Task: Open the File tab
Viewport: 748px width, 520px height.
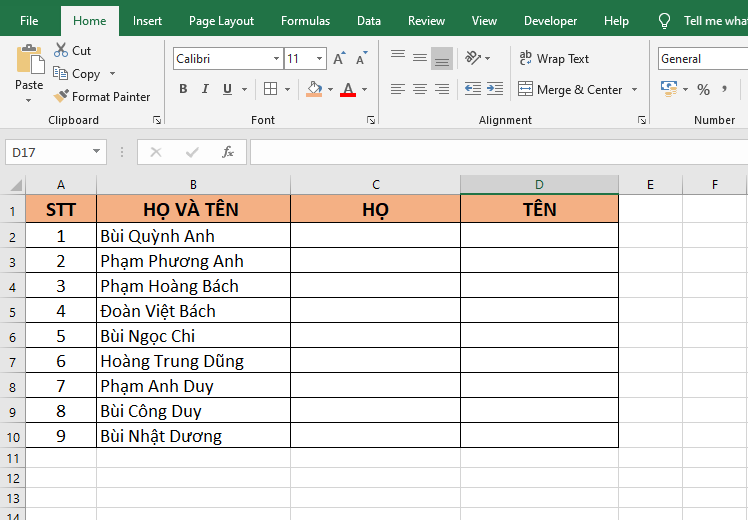Action: 29,21
